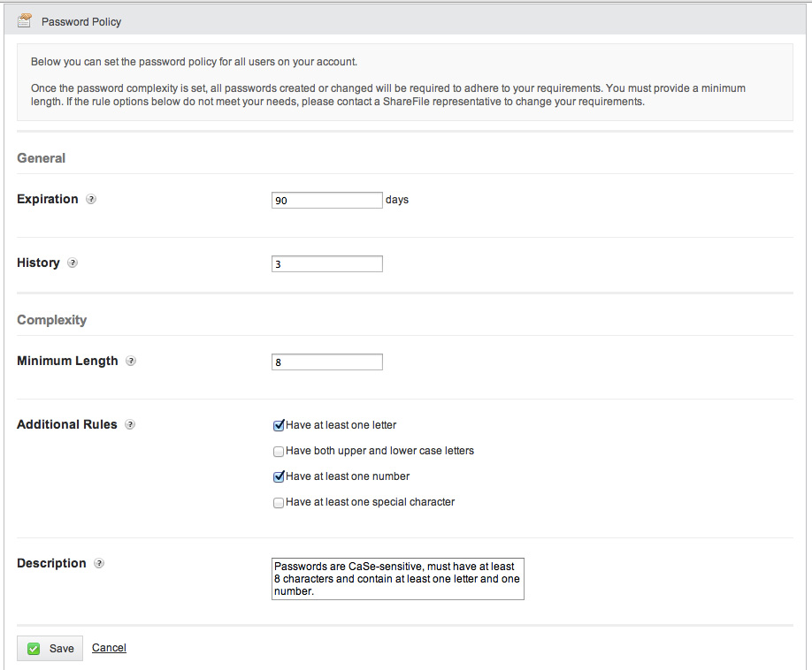Uncheck Have at least one number
Screen dimensions: 812x670
(x=279, y=476)
